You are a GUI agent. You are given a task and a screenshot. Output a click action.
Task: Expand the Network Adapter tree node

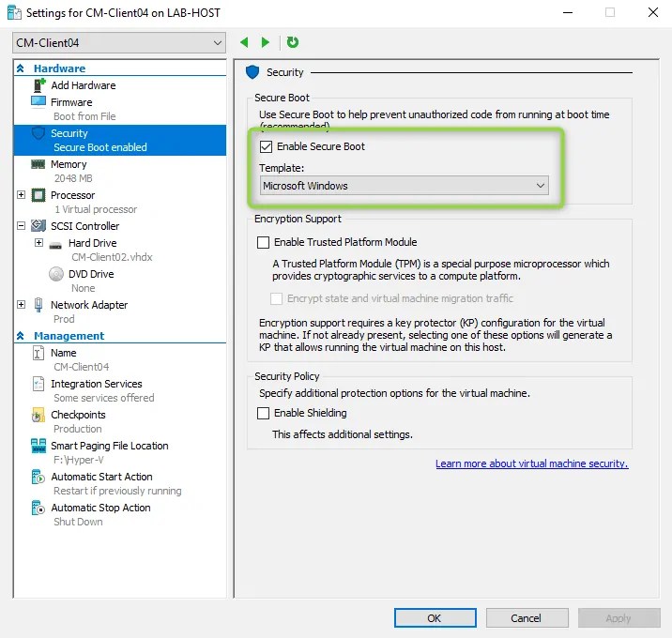click(21, 305)
